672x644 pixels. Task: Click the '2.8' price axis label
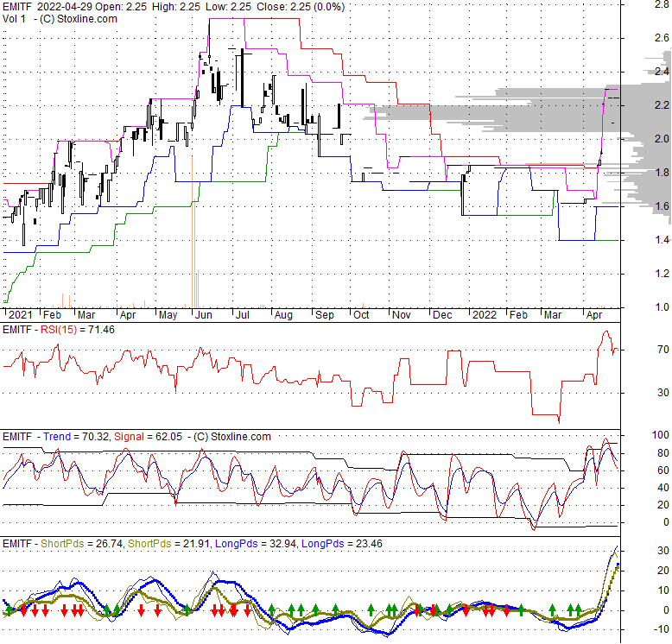[x=662, y=4]
